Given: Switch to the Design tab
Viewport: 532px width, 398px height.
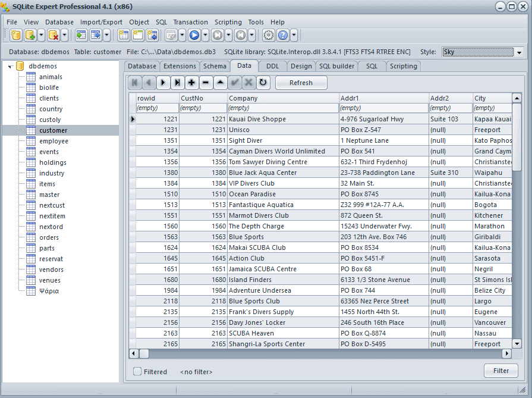Looking at the screenshot, I should tap(301, 66).
